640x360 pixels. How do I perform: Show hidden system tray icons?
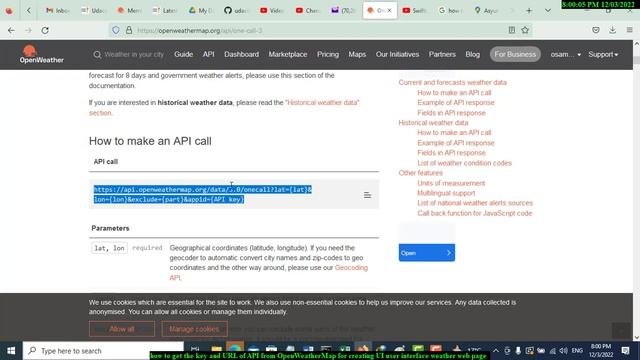click(x=496, y=351)
